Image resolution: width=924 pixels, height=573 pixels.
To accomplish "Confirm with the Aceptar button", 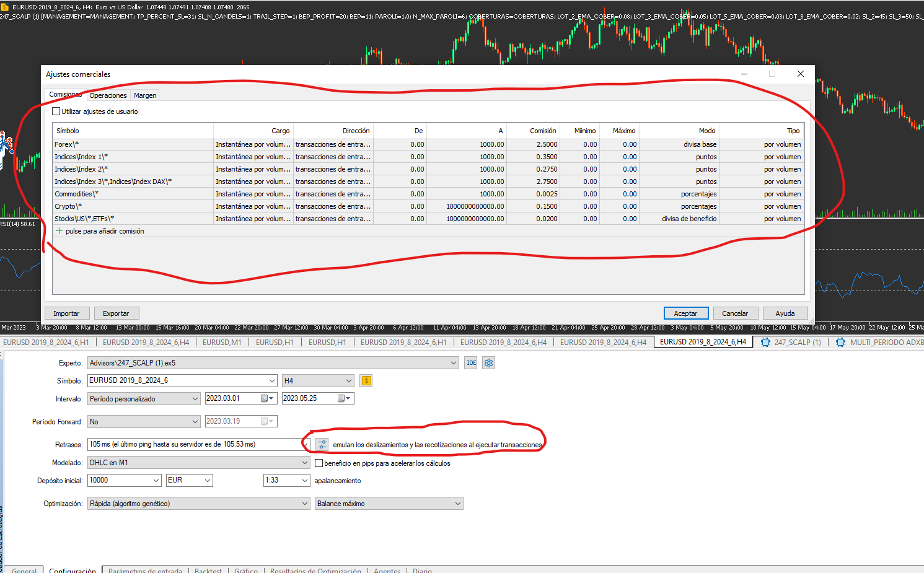I will (685, 313).
